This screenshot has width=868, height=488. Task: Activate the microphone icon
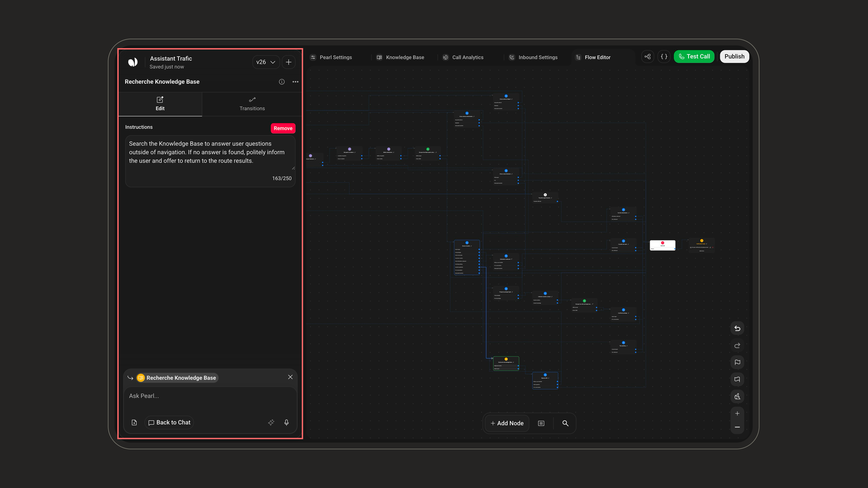click(286, 422)
